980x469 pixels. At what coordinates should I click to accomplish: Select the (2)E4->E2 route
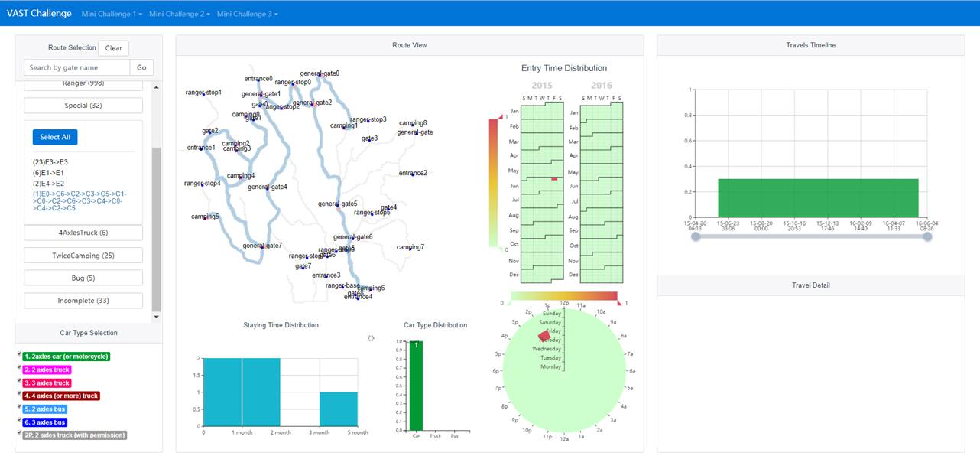pos(48,184)
